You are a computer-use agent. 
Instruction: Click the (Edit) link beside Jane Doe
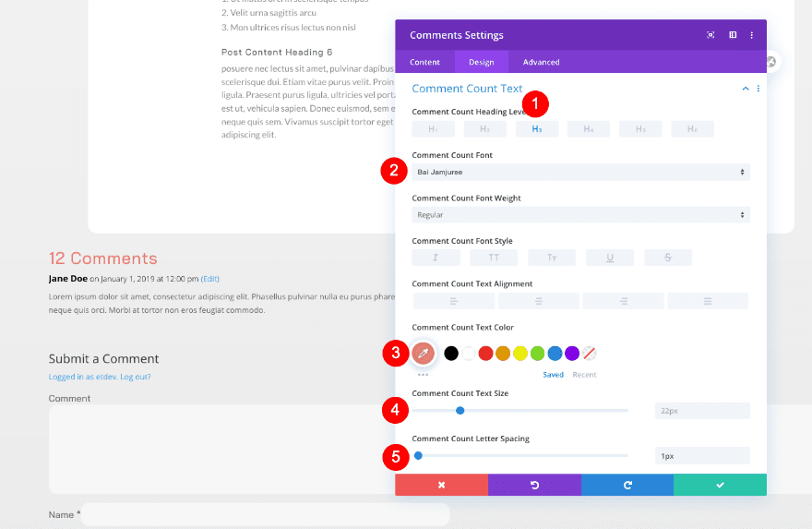(x=209, y=279)
